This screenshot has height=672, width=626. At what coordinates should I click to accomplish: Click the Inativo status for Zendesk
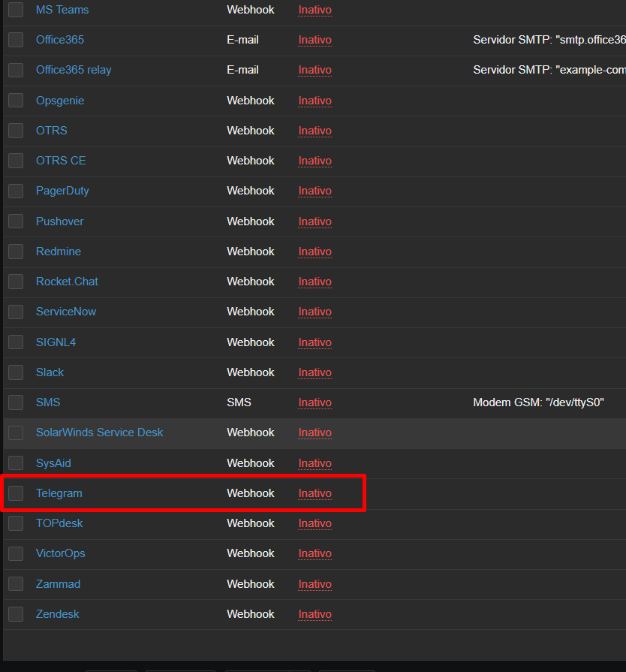[315, 614]
